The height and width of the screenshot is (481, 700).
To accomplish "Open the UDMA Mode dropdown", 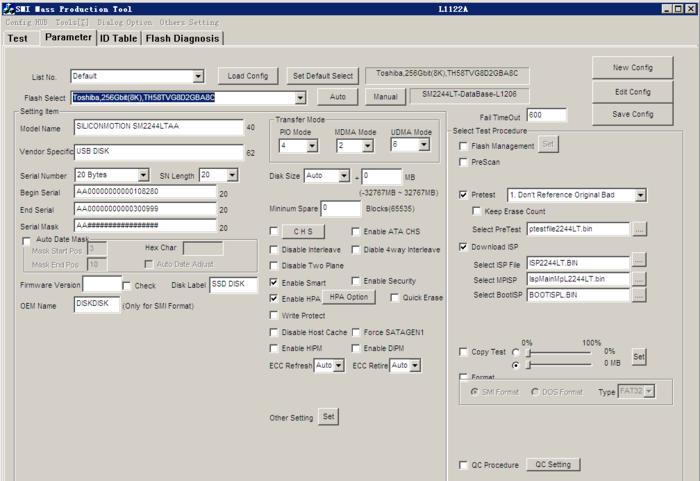I will tap(424, 144).
